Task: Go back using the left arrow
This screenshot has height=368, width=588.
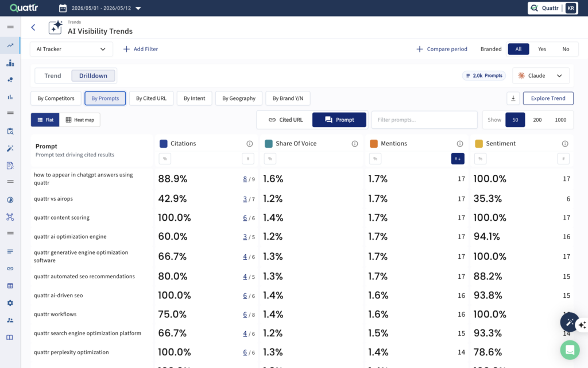Action: coord(33,28)
